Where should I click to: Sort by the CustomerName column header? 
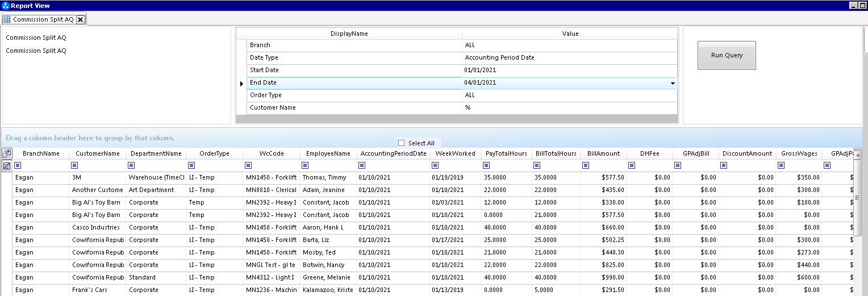tap(98, 153)
